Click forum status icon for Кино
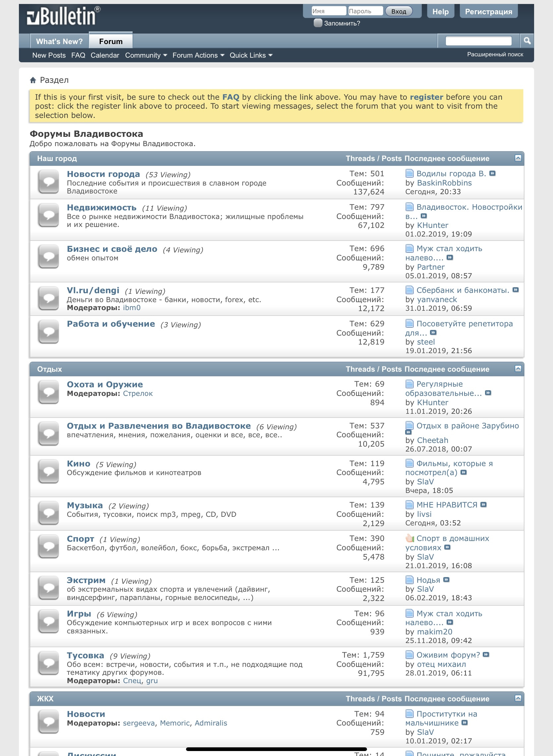This screenshot has height=756, width=553. coord(48,472)
